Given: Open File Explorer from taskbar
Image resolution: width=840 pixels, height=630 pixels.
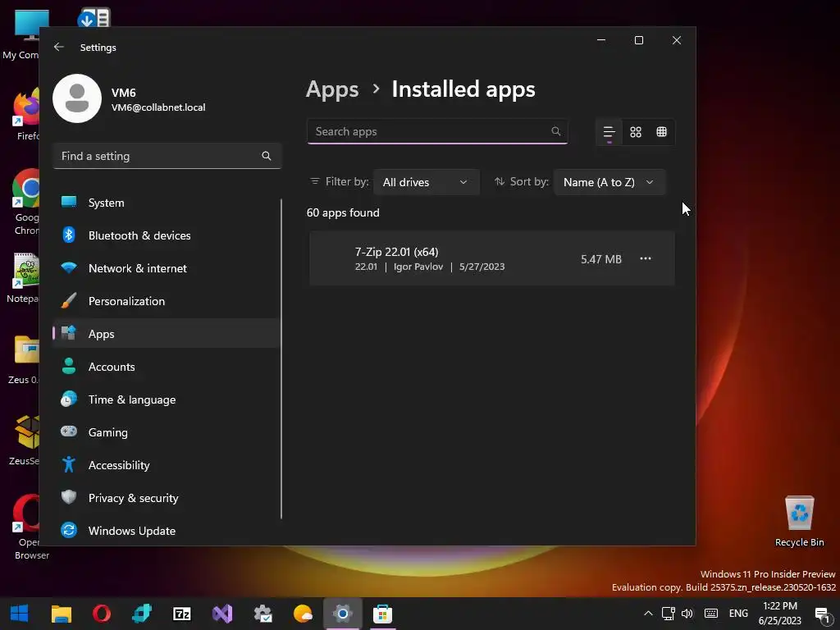Looking at the screenshot, I should point(61,614).
